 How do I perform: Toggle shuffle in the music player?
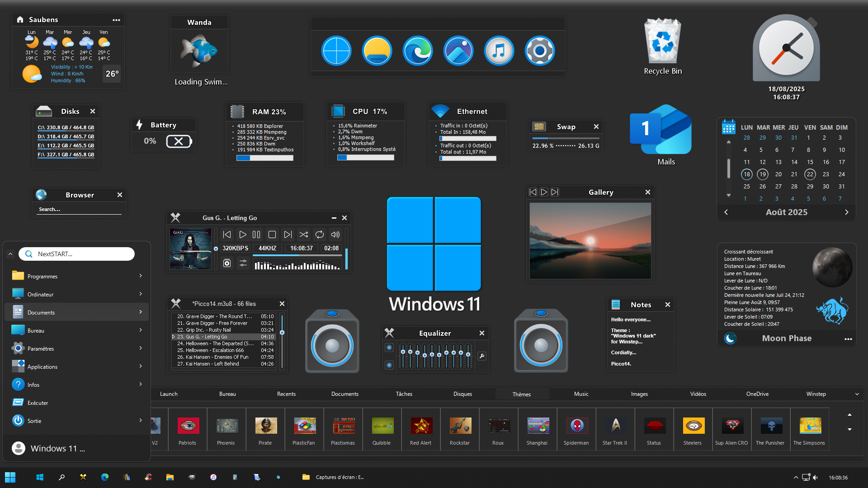click(304, 235)
